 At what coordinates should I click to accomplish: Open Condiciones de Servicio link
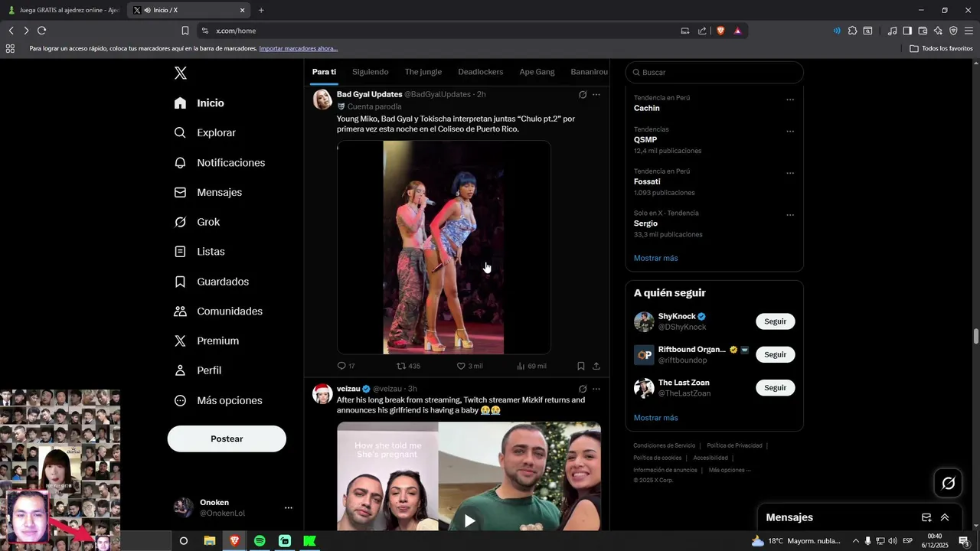pyautogui.click(x=664, y=445)
